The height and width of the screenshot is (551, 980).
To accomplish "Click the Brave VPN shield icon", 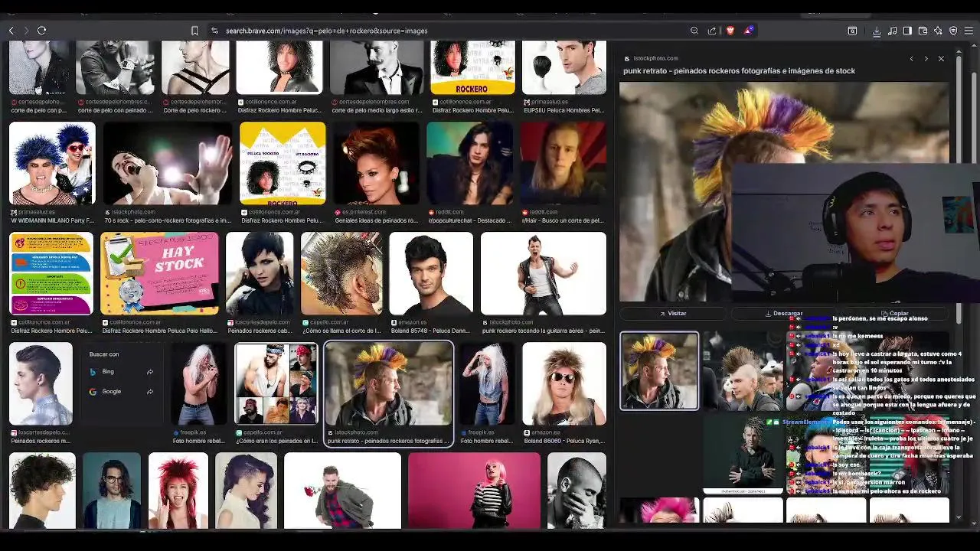I will (x=953, y=31).
